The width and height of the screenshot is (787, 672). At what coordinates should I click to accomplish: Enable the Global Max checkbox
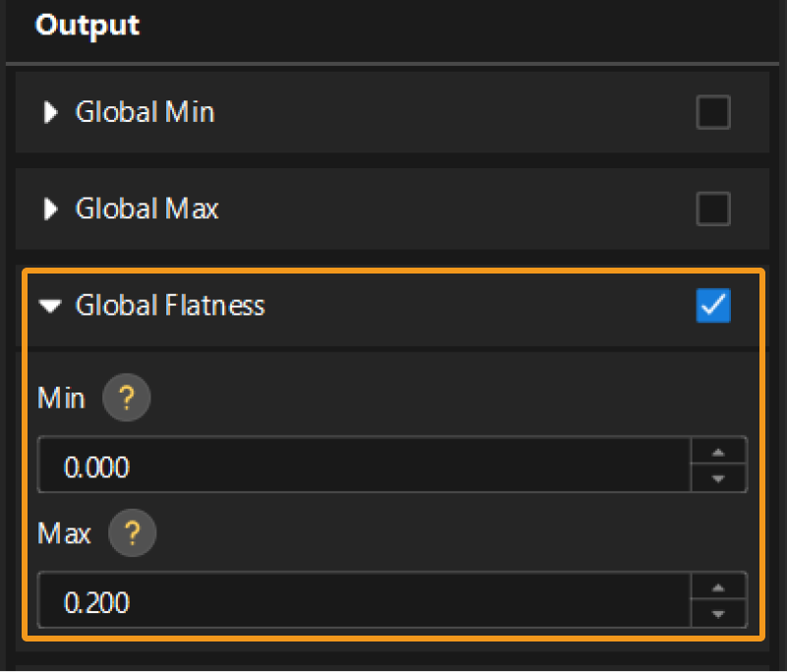712,209
